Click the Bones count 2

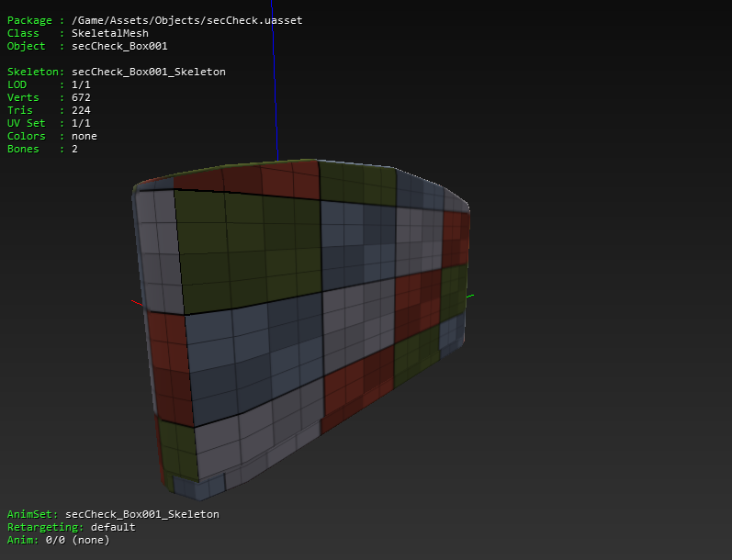tap(74, 149)
